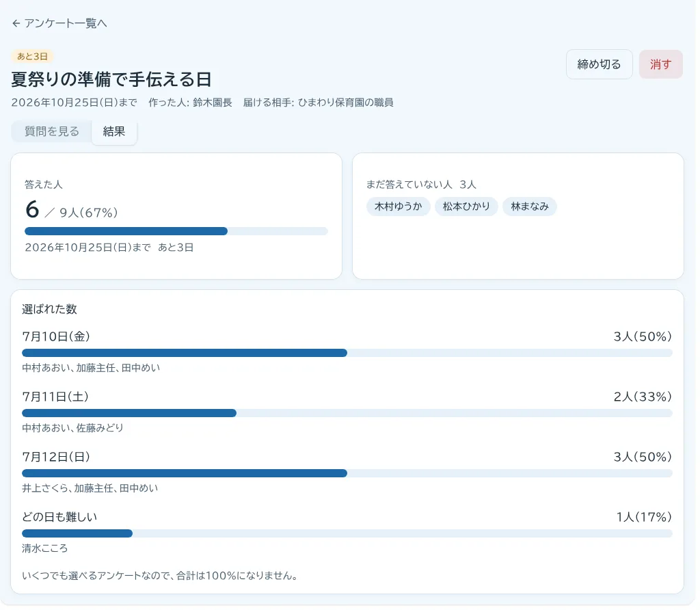700x610 pixels.
Task: Click the 7月10日(金) result bar
Action: click(347, 353)
